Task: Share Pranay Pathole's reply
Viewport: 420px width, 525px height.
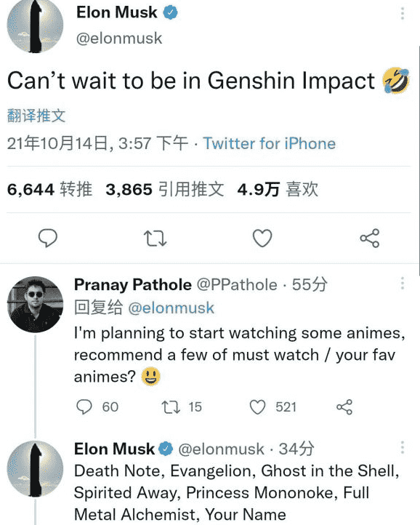Action: (x=344, y=407)
